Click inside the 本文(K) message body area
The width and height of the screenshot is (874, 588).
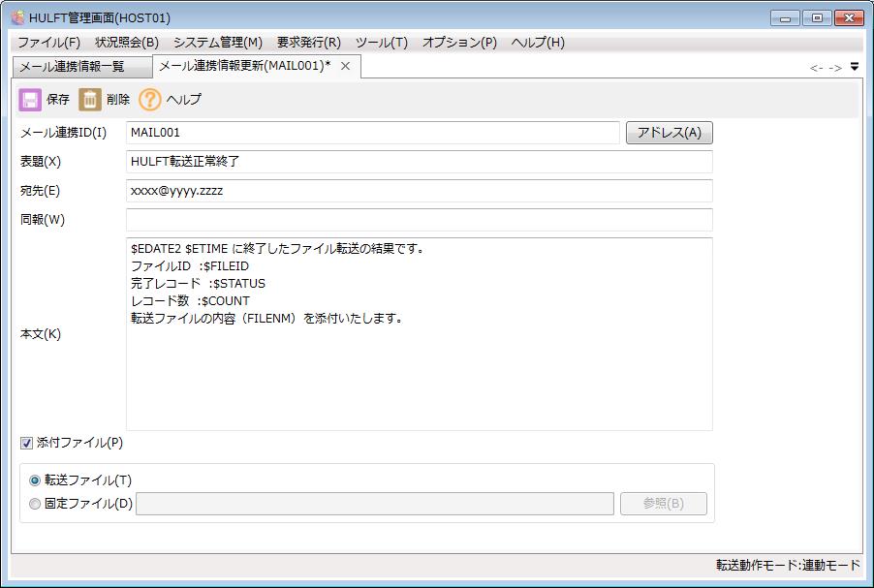(x=420, y=334)
